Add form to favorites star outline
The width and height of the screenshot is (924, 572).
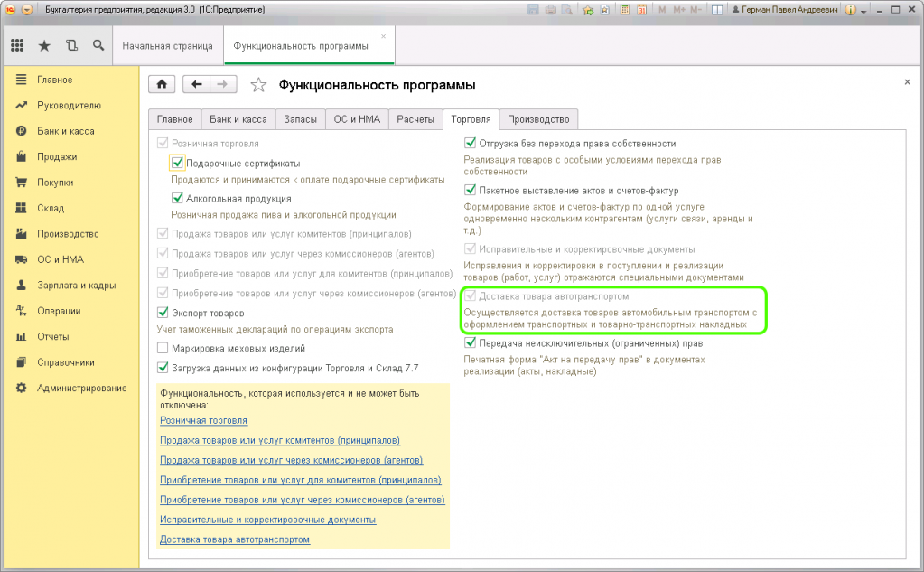(258, 85)
